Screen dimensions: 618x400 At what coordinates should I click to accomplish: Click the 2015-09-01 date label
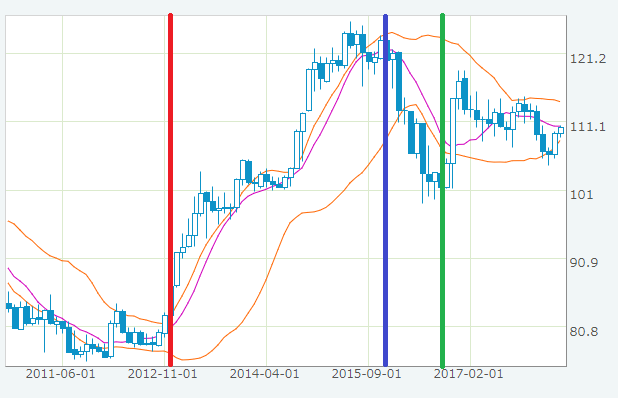pyautogui.click(x=367, y=374)
